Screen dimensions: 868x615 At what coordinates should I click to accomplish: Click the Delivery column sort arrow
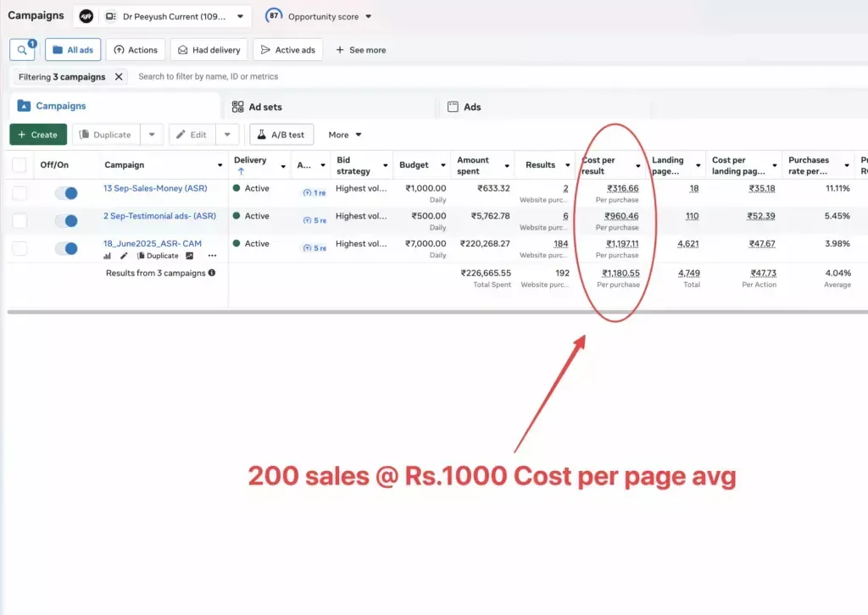241,171
